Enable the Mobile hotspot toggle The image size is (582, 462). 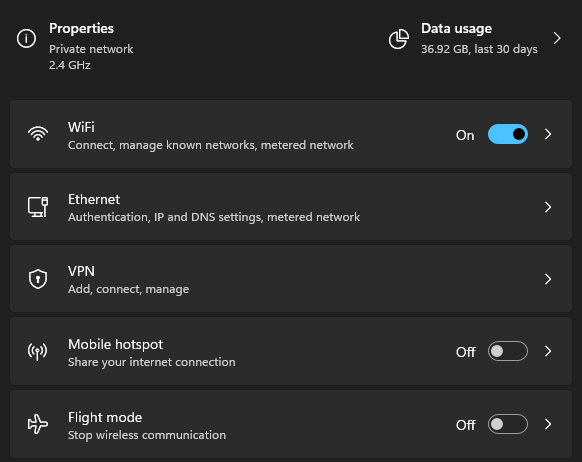[x=508, y=351]
